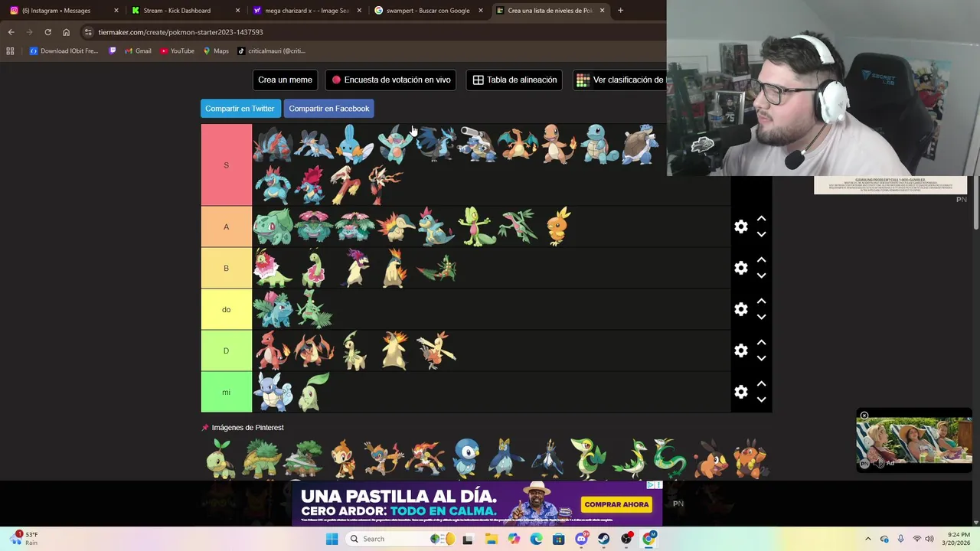Screen dimensions: 980x551
Task: Move tier D row down with arrow
Action: tap(761, 358)
